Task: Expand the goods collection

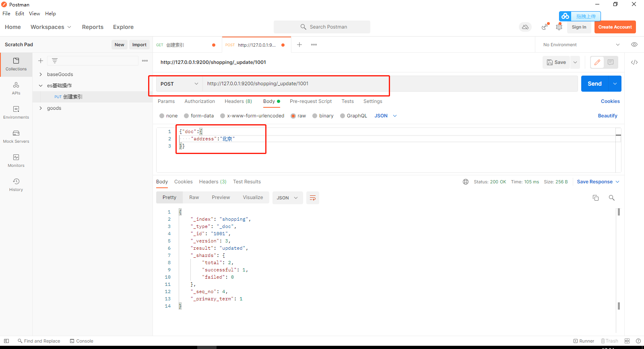Action: click(x=41, y=108)
